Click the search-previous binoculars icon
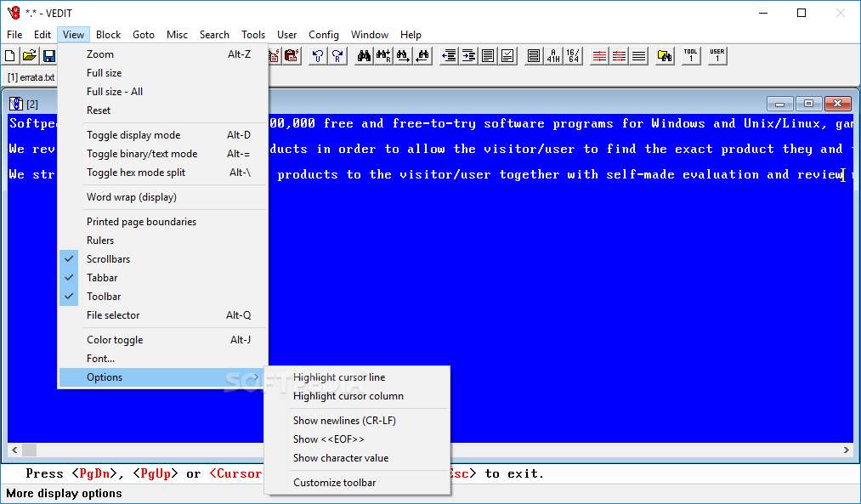 tap(422, 55)
